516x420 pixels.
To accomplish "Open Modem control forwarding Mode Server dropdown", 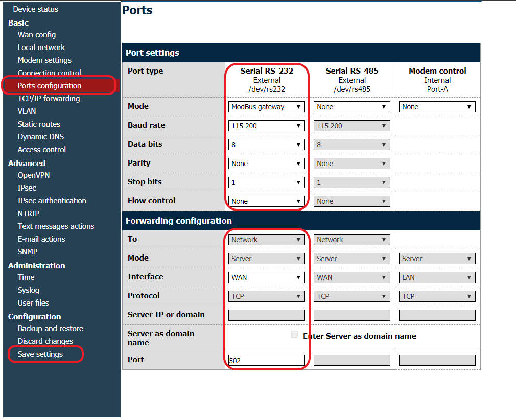I will click(437, 259).
